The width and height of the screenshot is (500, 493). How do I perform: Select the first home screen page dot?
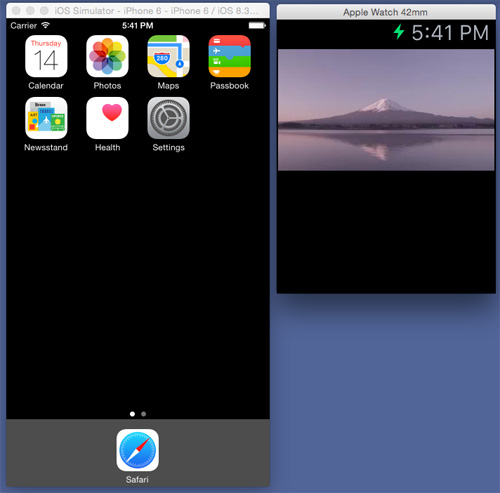[x=132, y=414]
